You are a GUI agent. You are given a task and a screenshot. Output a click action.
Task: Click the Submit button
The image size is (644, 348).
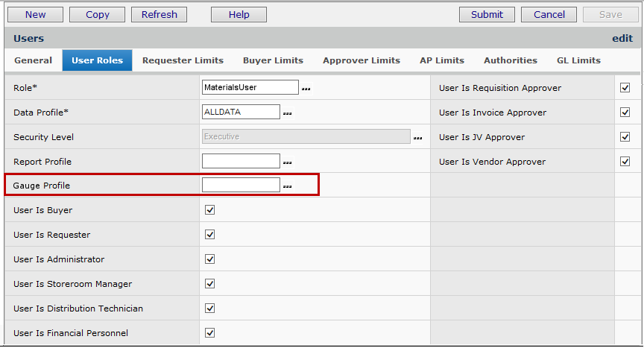point(487,14)
